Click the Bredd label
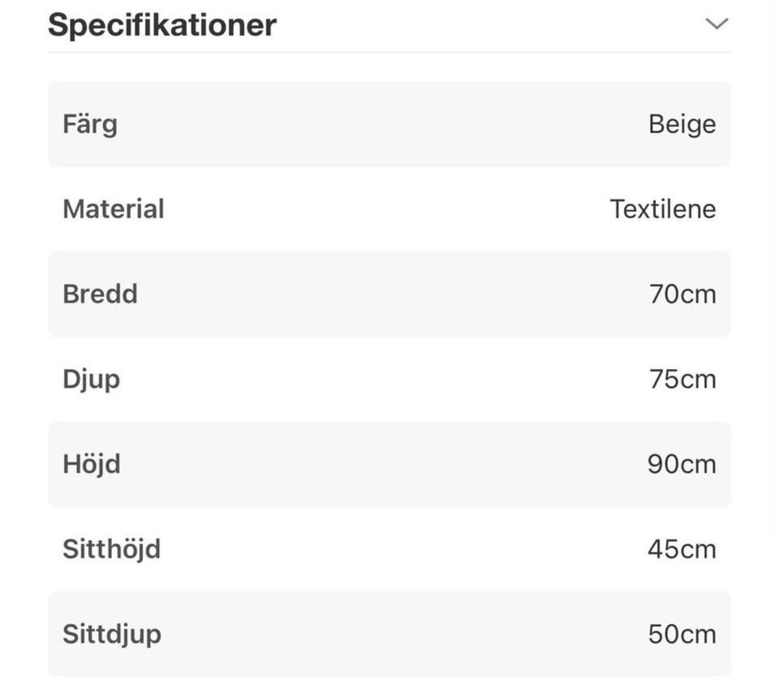Image resolution: width=779 pixels, height=700 pixels. 100,294
